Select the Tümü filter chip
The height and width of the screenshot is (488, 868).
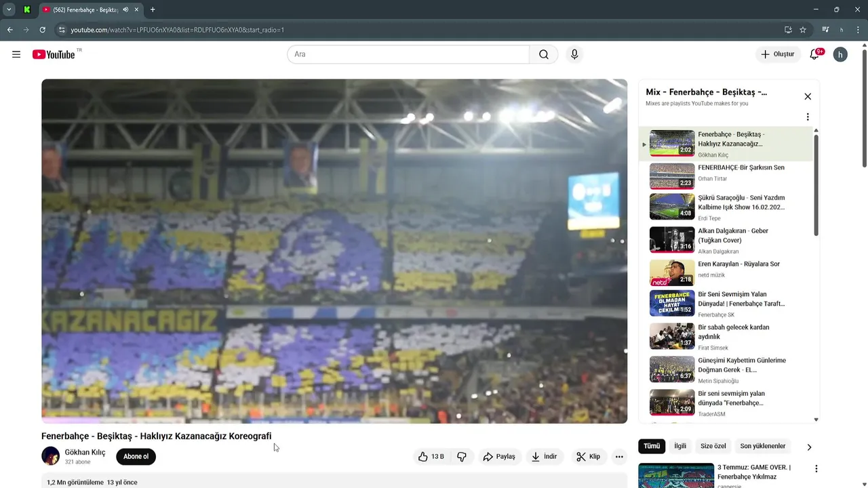[652, 446]
